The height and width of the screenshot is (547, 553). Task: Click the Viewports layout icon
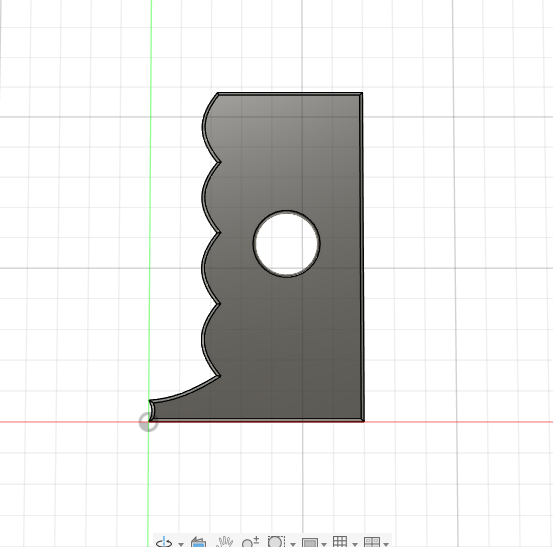[372, 542]
